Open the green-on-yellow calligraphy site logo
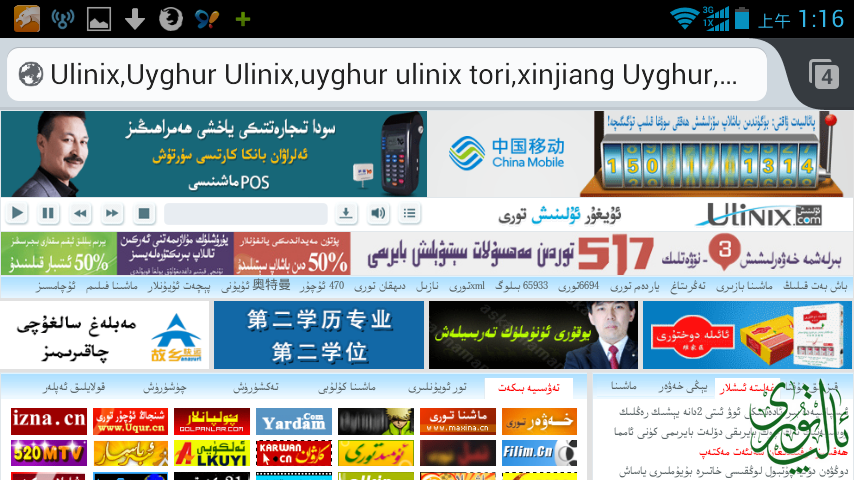 tap(376, 453)
